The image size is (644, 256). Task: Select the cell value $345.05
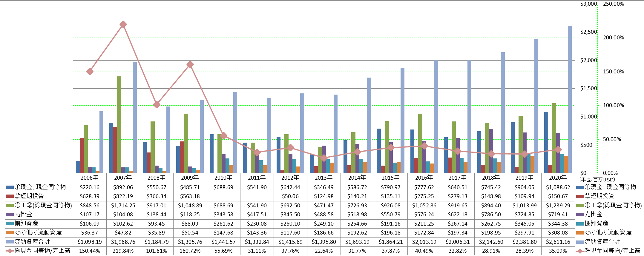pyautogui.click(x=525, y=223)
